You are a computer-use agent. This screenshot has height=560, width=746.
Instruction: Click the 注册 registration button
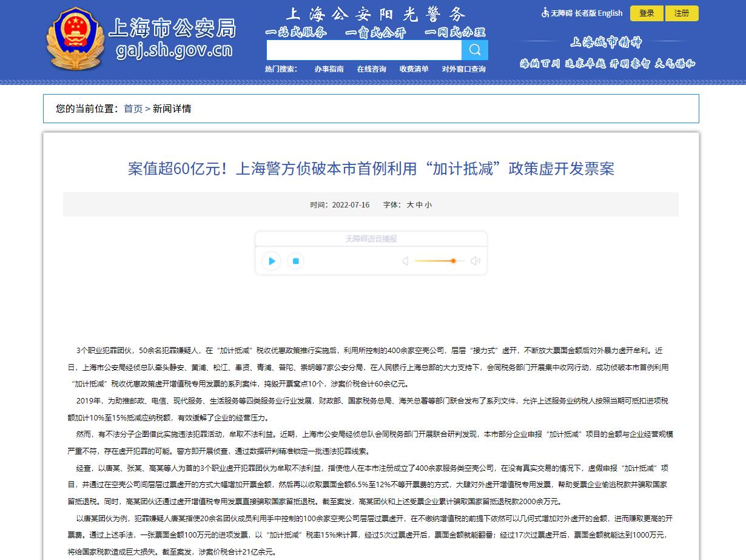tap(682, 13)
